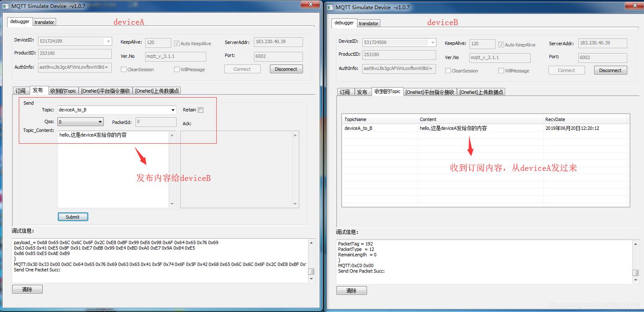Click deviceA window title bar app icon
644x312 pixels.
pyautogui.click(x=6, y=6)
